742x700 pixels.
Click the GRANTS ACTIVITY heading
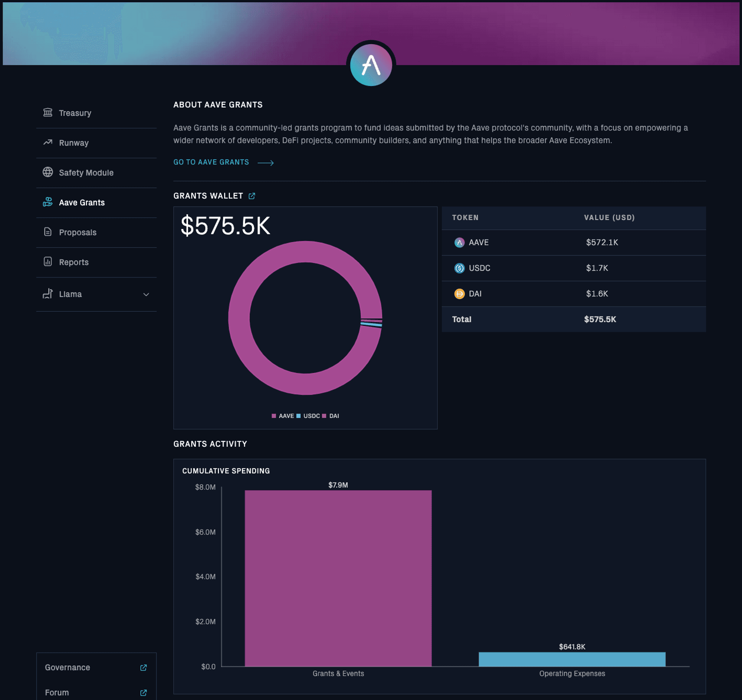point(210,444)
